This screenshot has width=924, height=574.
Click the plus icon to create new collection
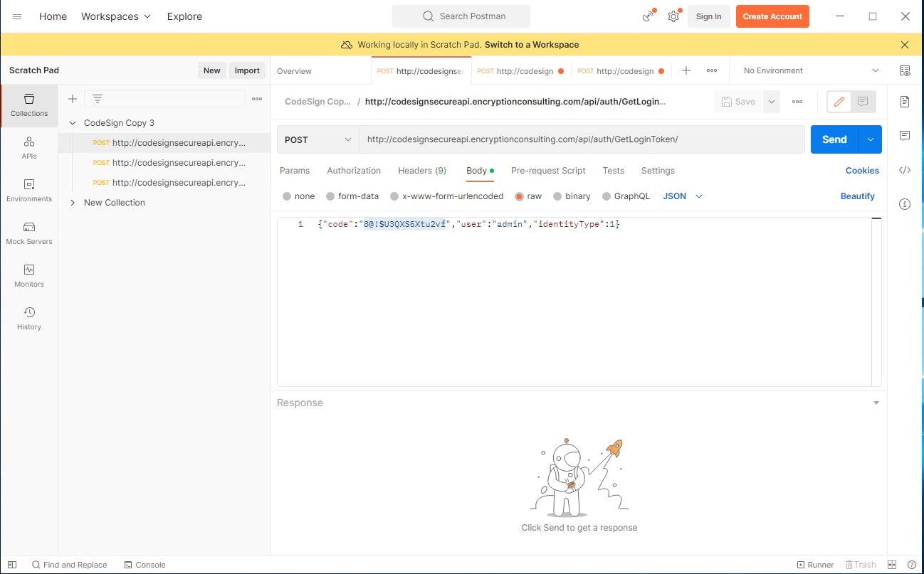pos(72,99)
